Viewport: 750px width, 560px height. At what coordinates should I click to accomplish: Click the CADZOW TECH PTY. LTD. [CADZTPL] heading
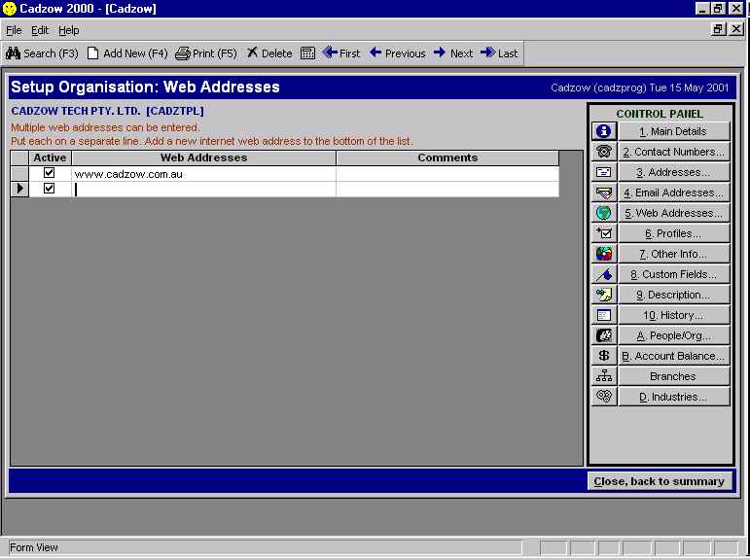point(108,111)
